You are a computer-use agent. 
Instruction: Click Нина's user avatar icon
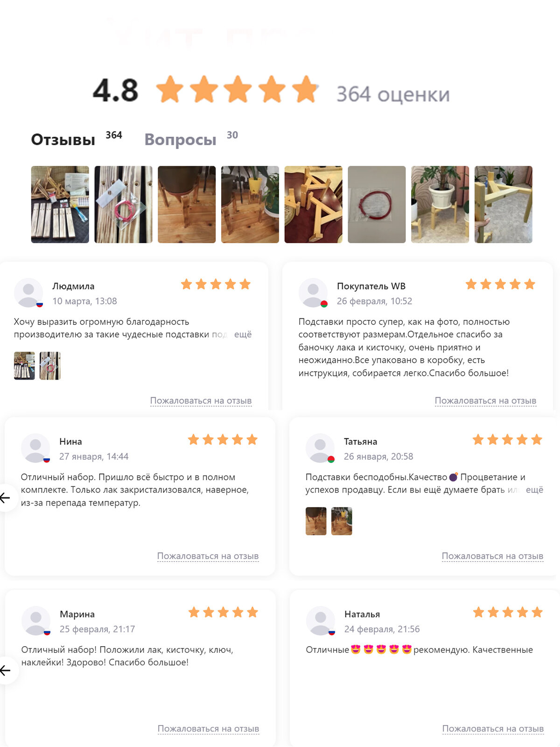tap(35, 448)
